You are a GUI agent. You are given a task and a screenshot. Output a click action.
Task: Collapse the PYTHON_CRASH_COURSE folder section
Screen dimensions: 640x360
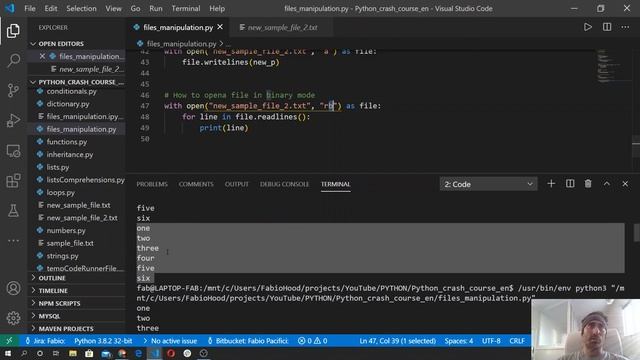pos(77,82)
